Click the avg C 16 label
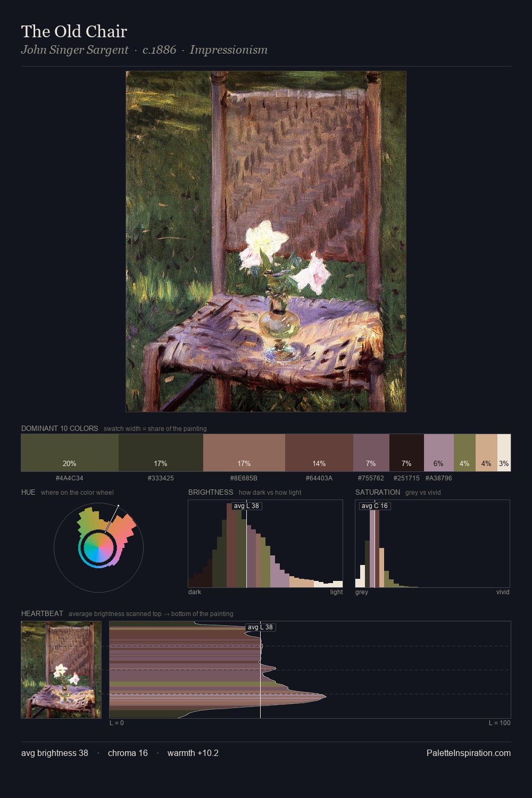Screen dimensions: 532x798 tap(375, 506)
